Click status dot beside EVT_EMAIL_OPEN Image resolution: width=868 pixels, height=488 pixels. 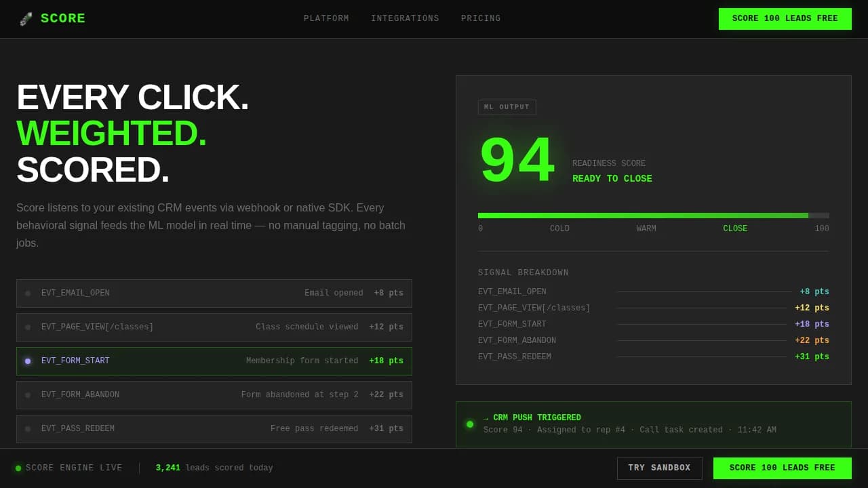[28, 293]
